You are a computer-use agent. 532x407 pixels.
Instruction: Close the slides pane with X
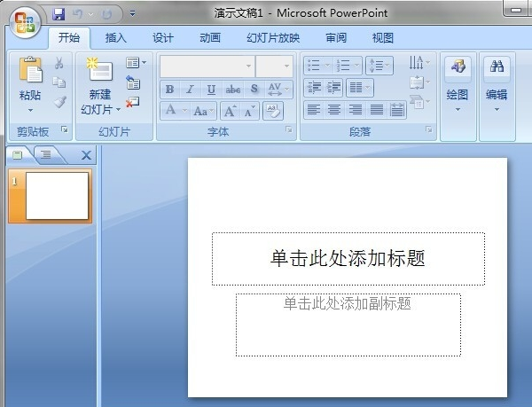tap(87, 155)
